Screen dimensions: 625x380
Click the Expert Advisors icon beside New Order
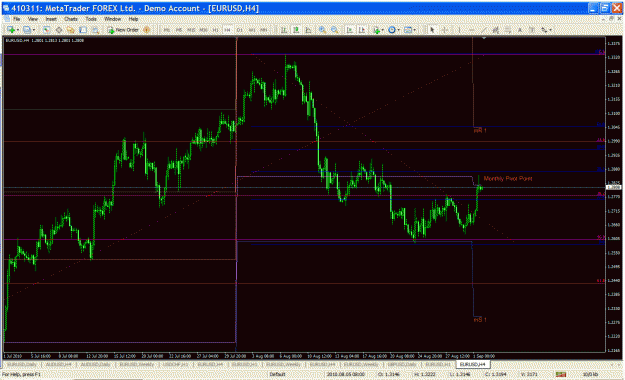point(146,30)
